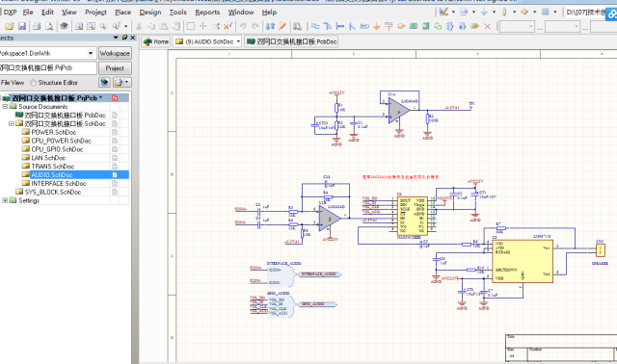Open POWER.SchDoc in the project tree
Viewport: 617px width, 364px height.
tap(54, 132)
